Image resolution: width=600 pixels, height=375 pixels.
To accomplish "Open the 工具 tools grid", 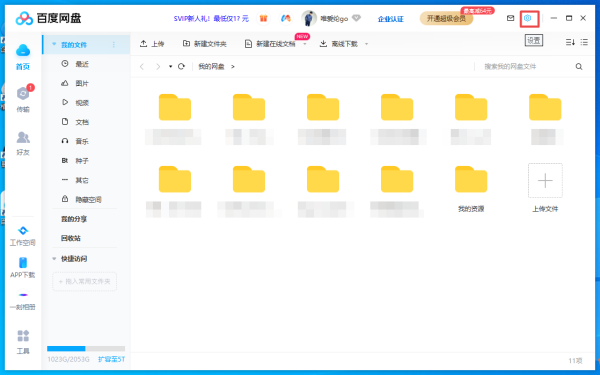I will pyautogui.click(x=23, y=342).
